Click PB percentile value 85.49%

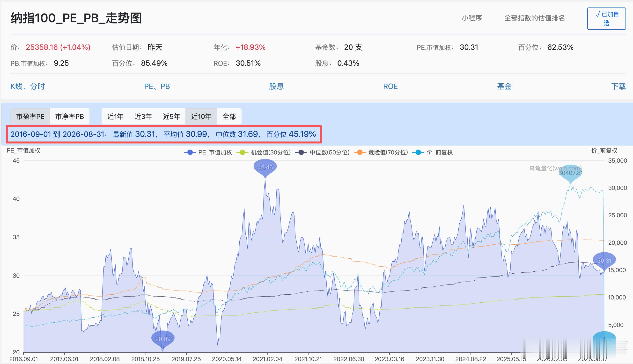[x=154, y=63]
